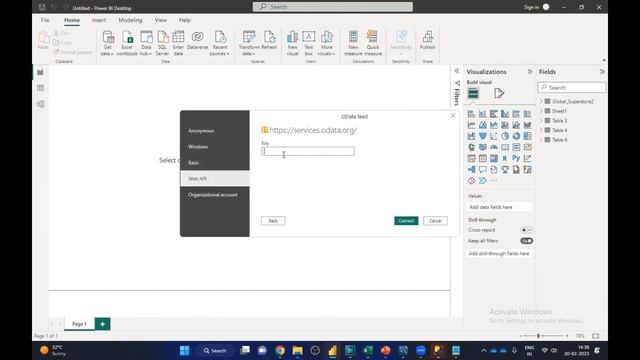Click the Cancel button in OData dialog
The image size is (640, 360).
pos(435,221)
